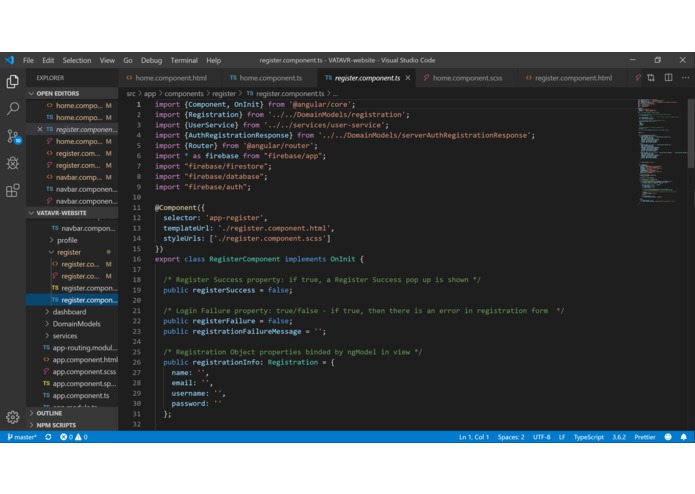Click the master branch indicator
Image resolution: width=695 pixels, height=494 pixels.
pos(22,437)
